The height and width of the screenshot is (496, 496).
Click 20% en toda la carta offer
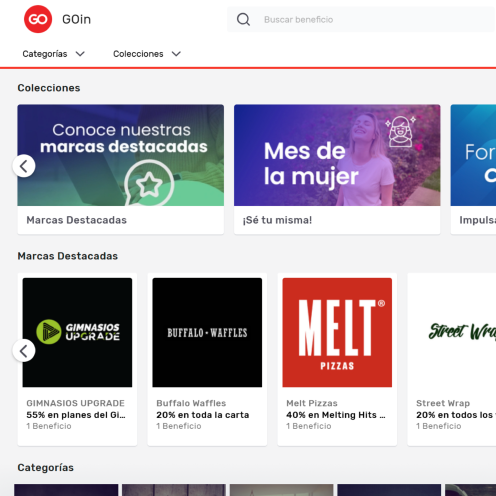(203, 415)
